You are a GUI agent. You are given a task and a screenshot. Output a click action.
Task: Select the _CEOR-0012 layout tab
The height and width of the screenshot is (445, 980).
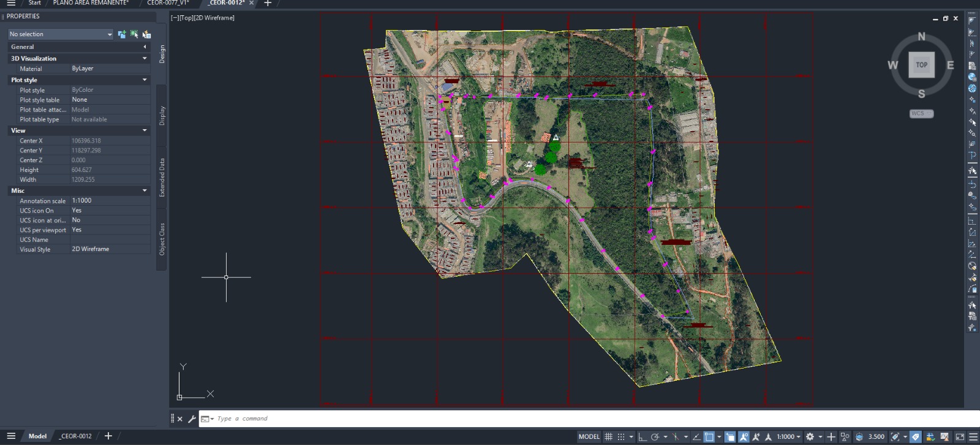pyautogui.click(x=76, y=436)
